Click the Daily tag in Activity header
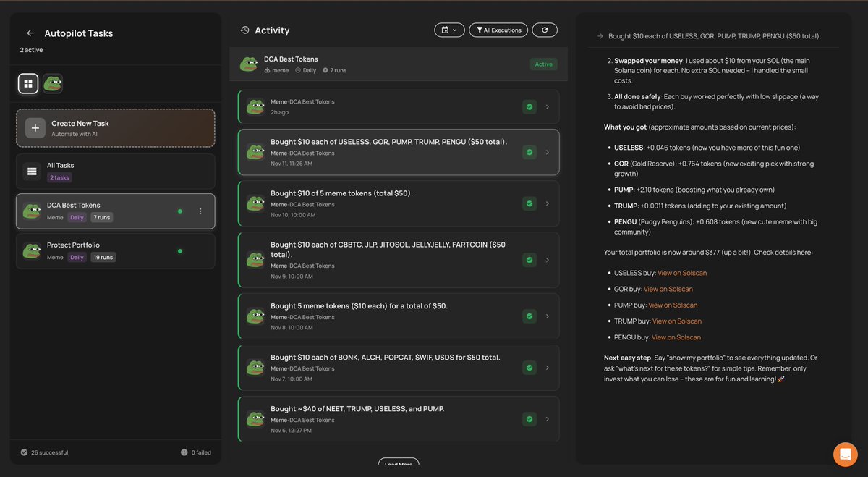 click(x=306, y=70)
